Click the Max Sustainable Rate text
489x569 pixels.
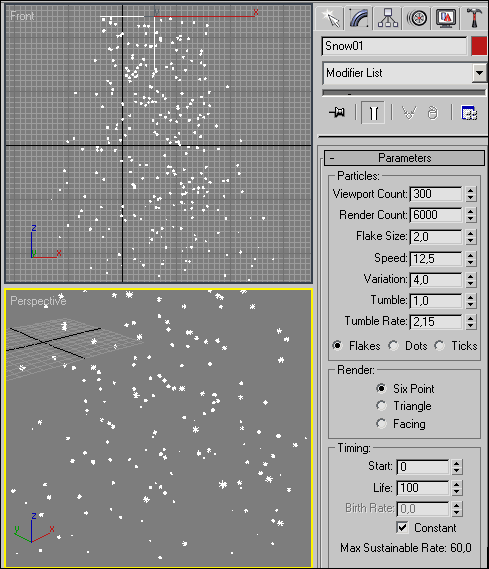pyautogui.click(x=406, y=548)
